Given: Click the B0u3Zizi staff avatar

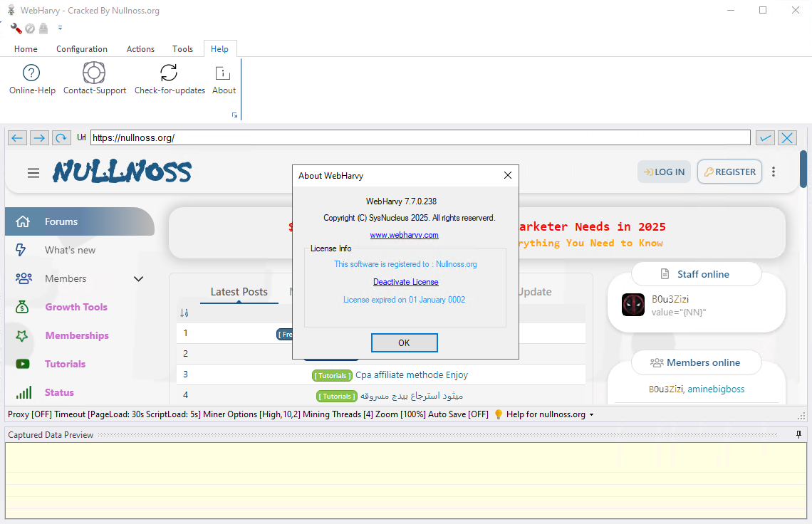Looking at the screenshot, I should tap(633, 305).
